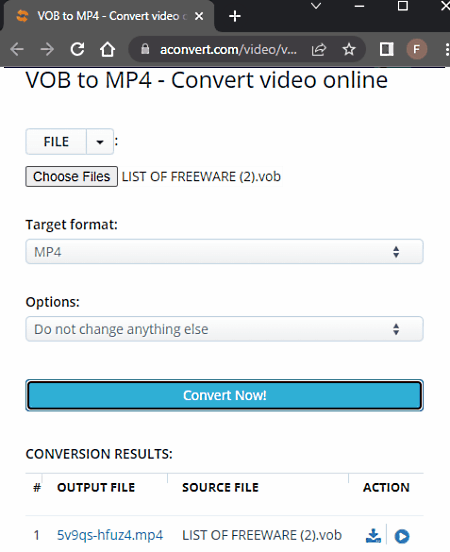Go to browser home page

click(107, 49)
